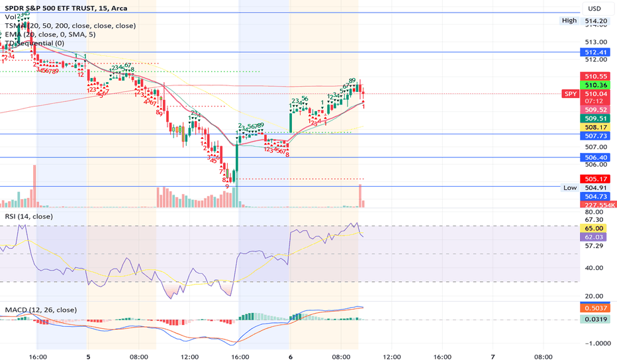617x364 pixels.
Task: Click the 504.91 low price value
Action: click(x=595, y=188)
